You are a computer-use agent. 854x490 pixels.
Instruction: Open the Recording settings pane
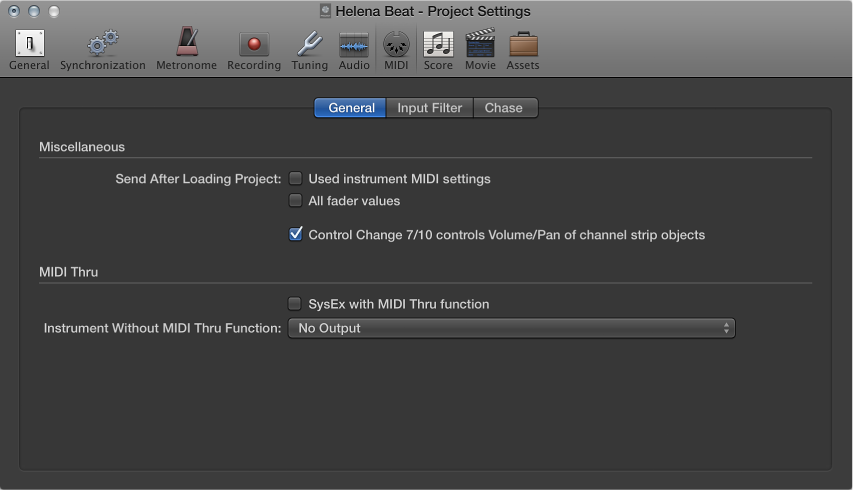tap(254, 50)
